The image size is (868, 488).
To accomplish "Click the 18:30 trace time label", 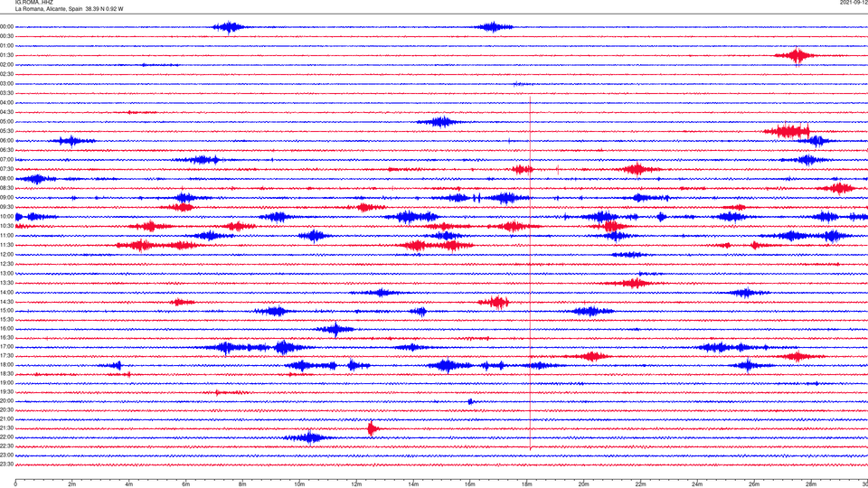I will coord(6,374).
